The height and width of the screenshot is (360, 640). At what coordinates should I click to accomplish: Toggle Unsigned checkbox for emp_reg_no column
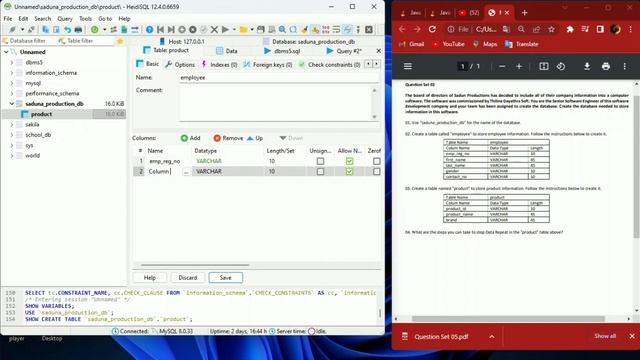point(320,161)
